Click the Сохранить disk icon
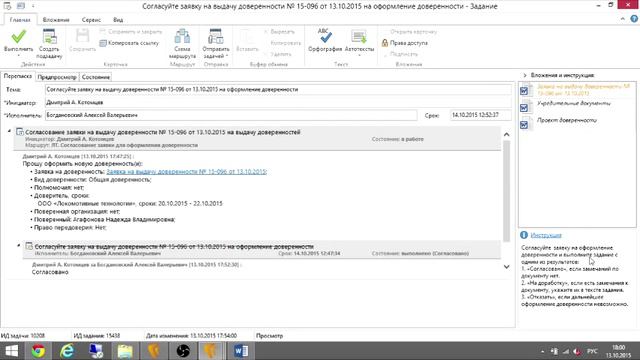Screen dimensions: 640x360 [x=82, y=36]
